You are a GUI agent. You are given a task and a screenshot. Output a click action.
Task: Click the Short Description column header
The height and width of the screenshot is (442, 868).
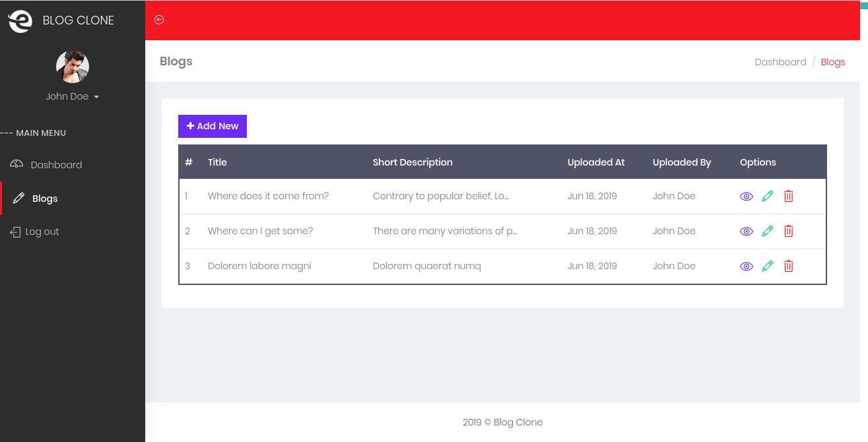[413, 162]
